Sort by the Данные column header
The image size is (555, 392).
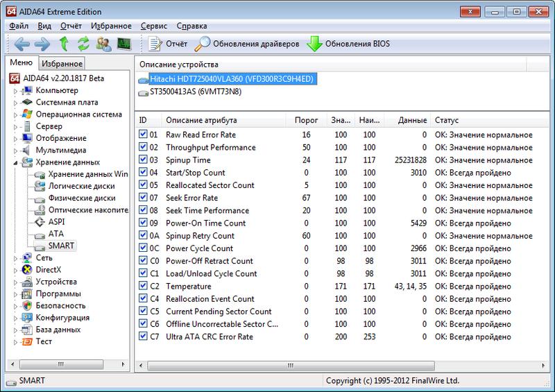407,120
